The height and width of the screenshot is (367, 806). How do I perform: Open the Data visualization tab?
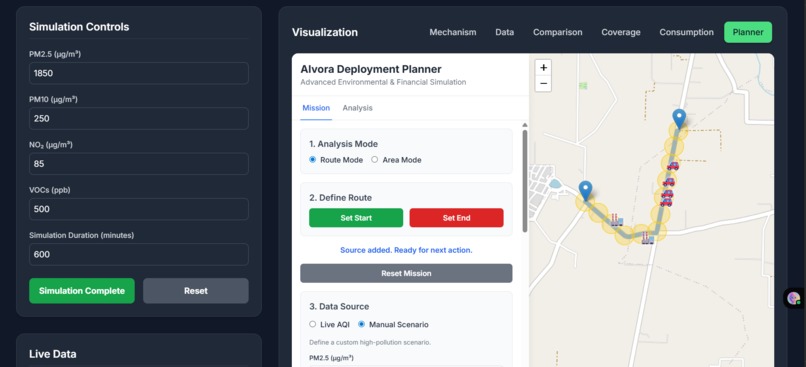pyautogui.click(x=505, y=32)
